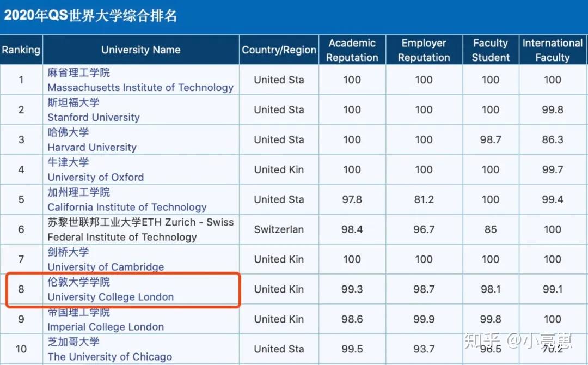Click the 2020年QS世界大学综合排名 title
The width and height of the screenshot is (588, 365).
click(x=90, y=16)
